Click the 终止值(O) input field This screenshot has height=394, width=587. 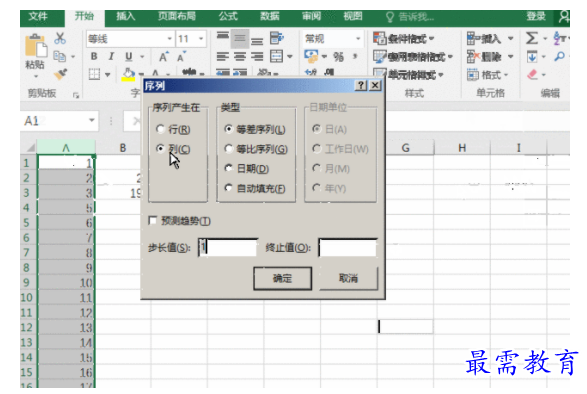348,248
